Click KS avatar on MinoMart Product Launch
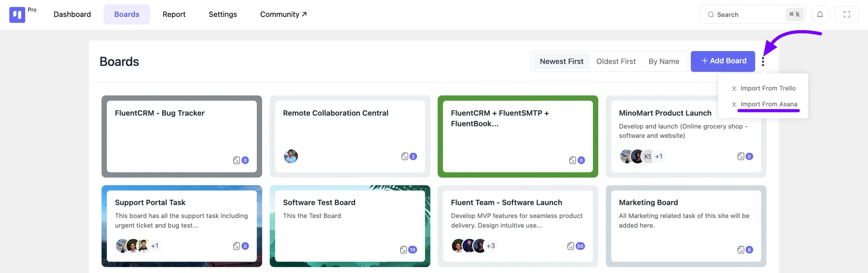The width and height of the screenshot is (868, 273). [x=648, y=156]
